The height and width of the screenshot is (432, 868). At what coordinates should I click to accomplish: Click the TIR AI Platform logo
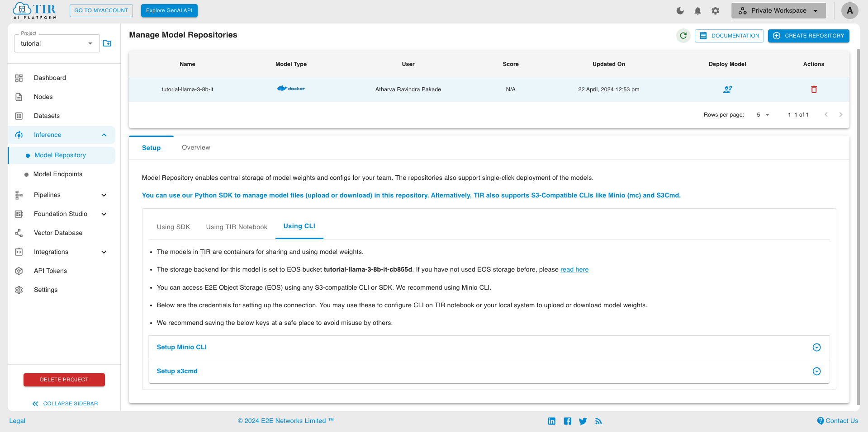[x=35, y=11]
